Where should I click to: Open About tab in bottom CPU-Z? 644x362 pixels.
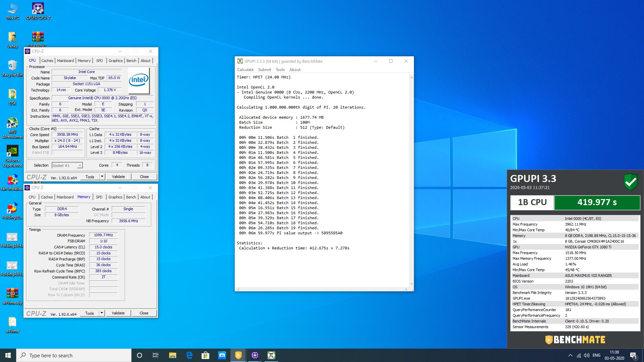pyautogui.click(x=145, y=197)
